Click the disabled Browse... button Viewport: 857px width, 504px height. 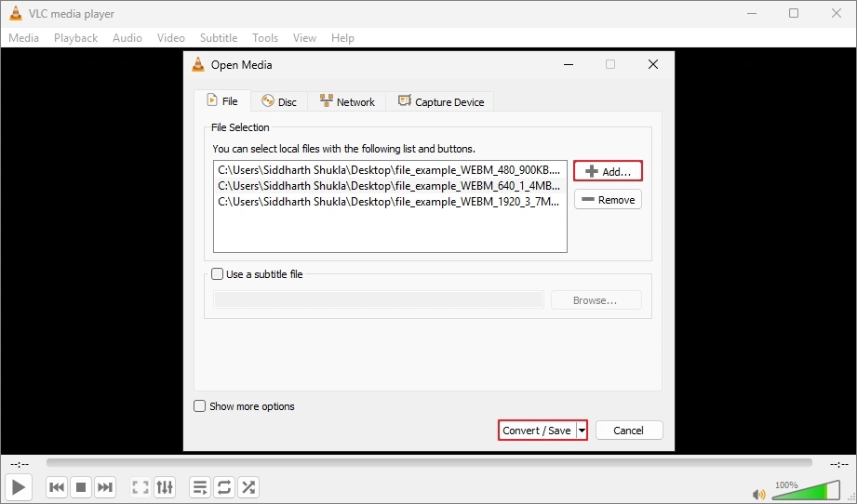[596, 299]
